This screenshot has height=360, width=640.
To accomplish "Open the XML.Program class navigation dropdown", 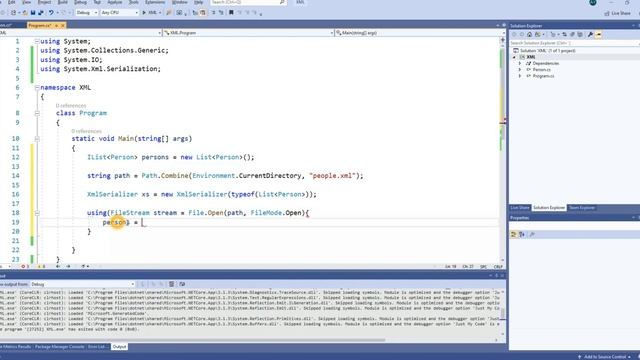I will [x=248, y=33].
